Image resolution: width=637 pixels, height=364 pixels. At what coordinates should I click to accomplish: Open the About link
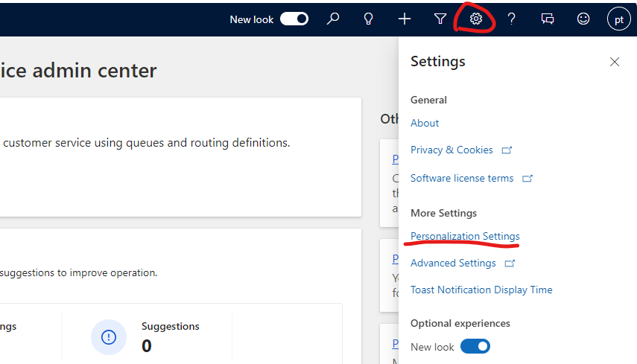425,123
